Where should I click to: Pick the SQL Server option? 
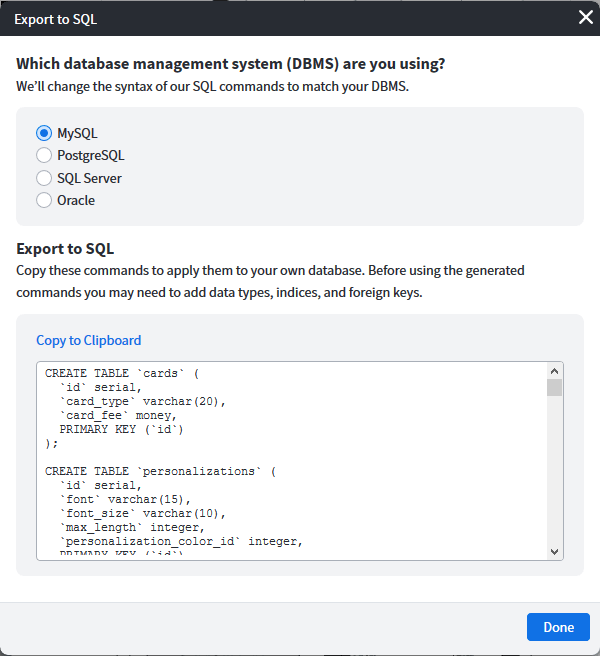[x=44, y=178]
